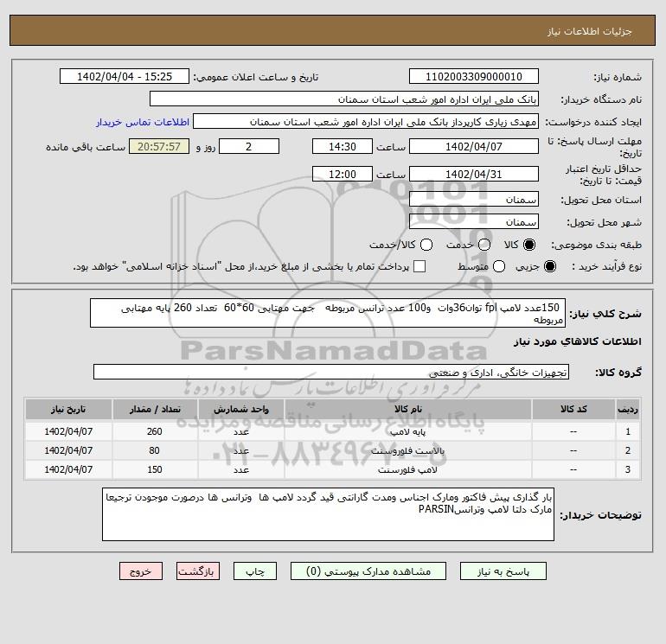Image resolution: width=666 pixels, height=644 pixels.
Task: Click quantity 150 in the table
Action: 155,470
